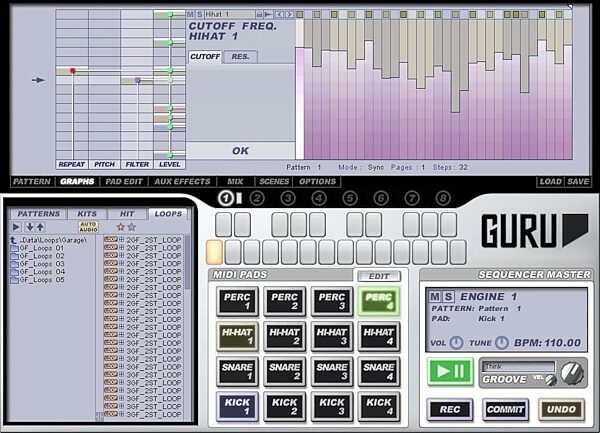Open the AUX EFFECTS view tab
This screenshot has height=433, width=600.
tap(183, 182)
